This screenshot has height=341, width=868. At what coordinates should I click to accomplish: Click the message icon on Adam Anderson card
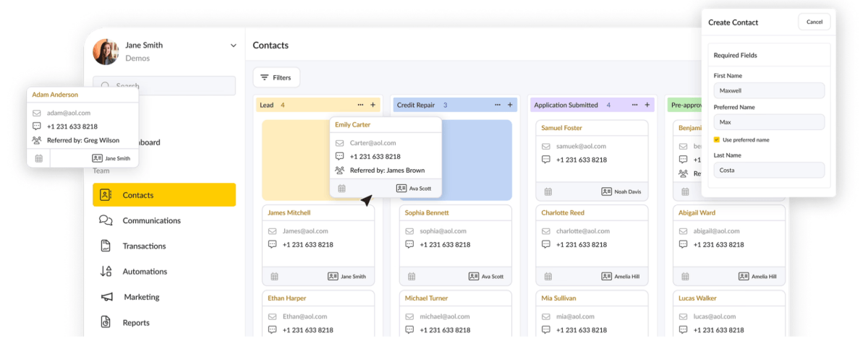click(37, 126)
